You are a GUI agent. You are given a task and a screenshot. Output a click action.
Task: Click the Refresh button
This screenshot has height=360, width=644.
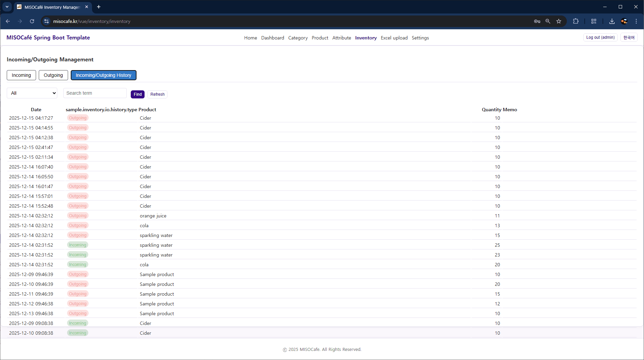[x=157, y=94]
